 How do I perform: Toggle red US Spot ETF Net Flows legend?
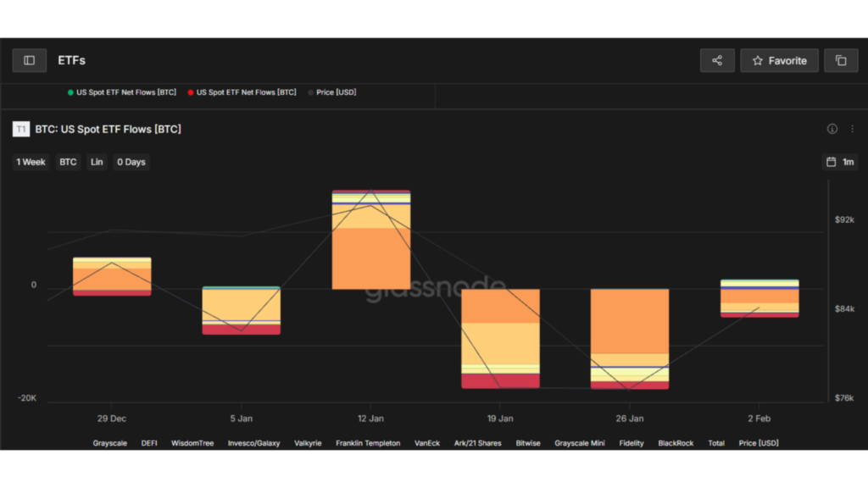pos(242,92)
